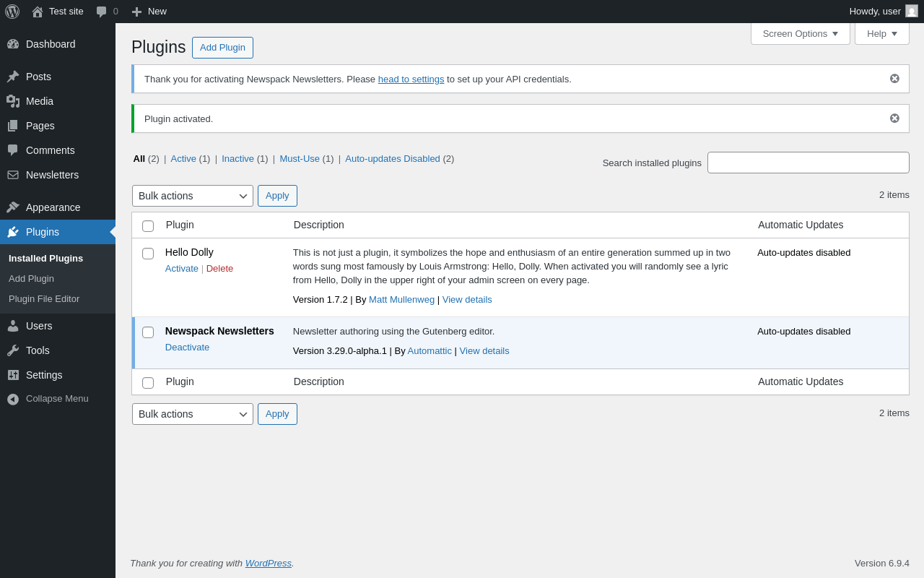Image resolution: width=924 pixels, height=578 pixels.
Task: Filter plugins by Active
Action: pyautogui.click(x=183, y=158)
